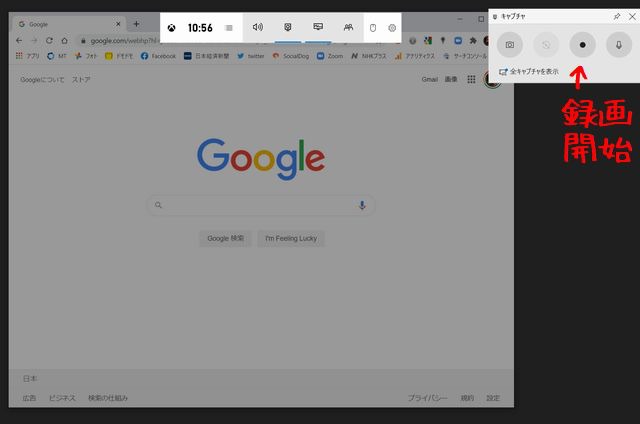Start voice search with microphone icon

pos(362,205)
